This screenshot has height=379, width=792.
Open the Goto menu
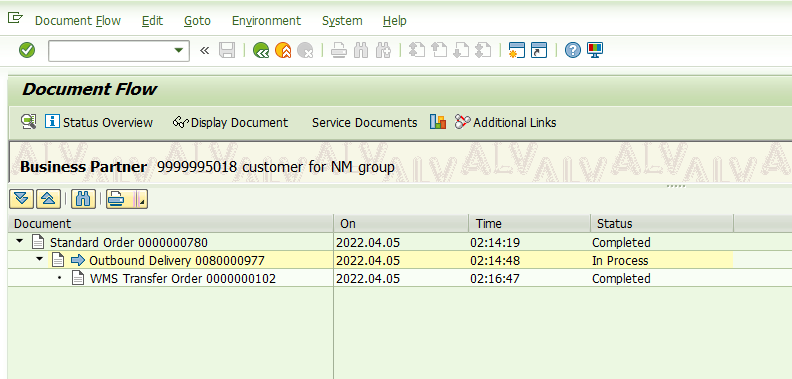tap(197, 21)
